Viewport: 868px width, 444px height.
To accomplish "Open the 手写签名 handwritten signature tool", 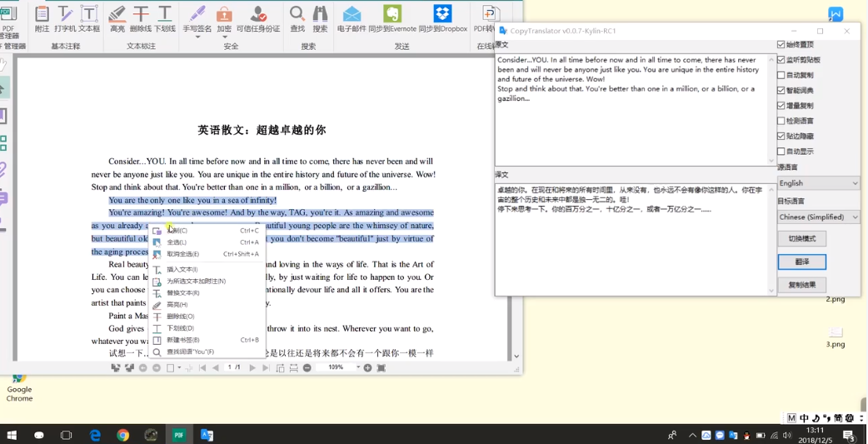I will pos(197,18).
